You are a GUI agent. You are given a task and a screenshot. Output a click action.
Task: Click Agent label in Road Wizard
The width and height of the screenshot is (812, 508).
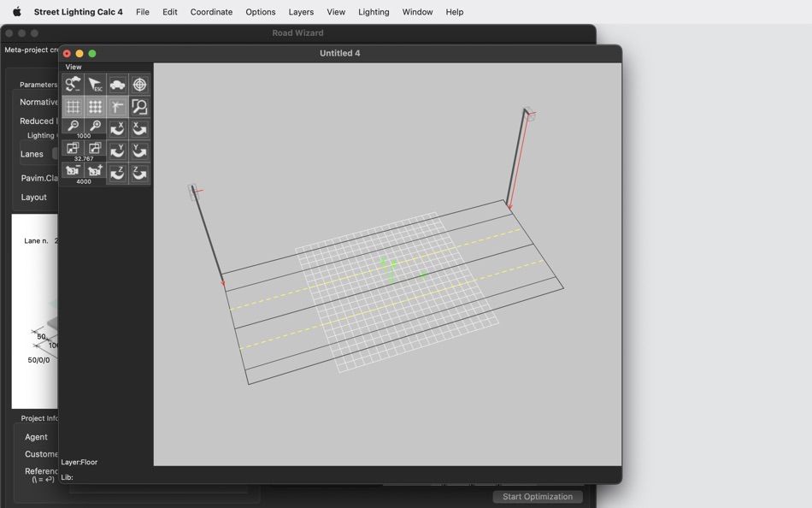(36, 437)
